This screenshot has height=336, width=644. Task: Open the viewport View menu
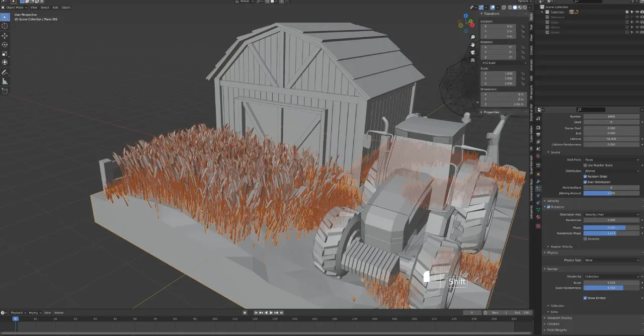pyautogui.click(x=34, y=8)
